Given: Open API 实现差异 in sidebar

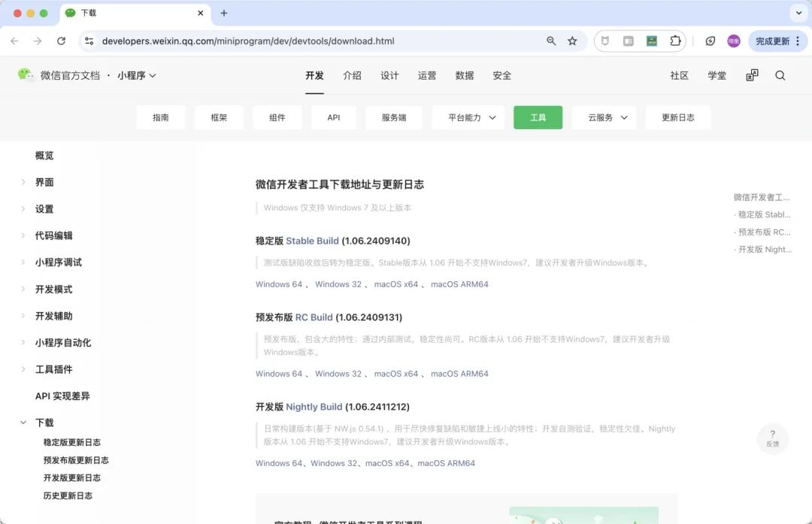Looking at the screenshot, I should [x=62, y=396].
